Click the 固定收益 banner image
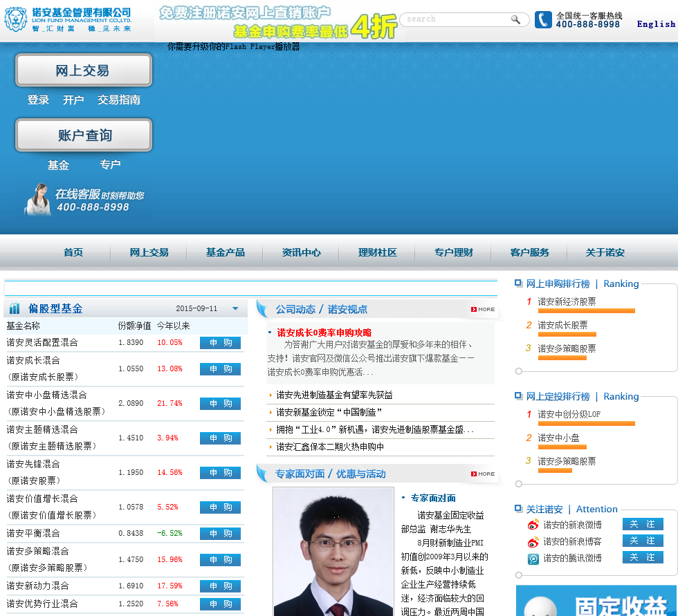Image resolution: width=678 pixels, height=616 pixels. click(596, 601)
